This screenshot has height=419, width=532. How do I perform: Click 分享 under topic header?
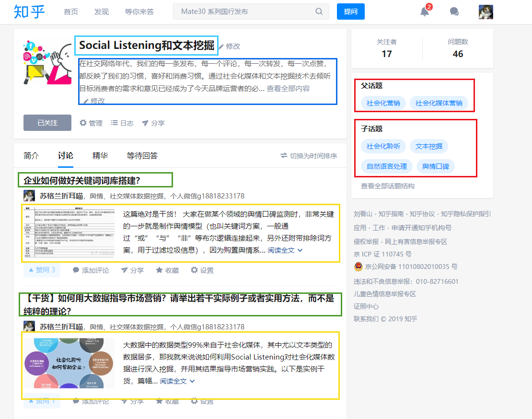(153, 123)
